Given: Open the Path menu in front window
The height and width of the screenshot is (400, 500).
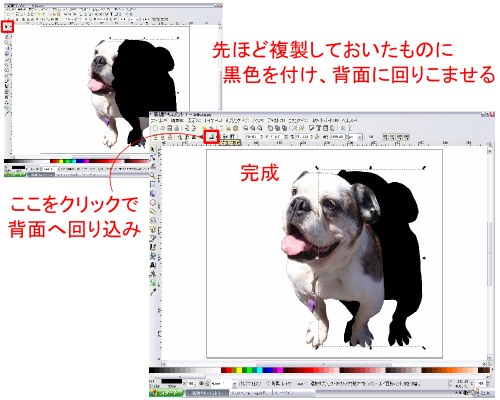Looking at the screenshot, I should click(x=259, y=121).
